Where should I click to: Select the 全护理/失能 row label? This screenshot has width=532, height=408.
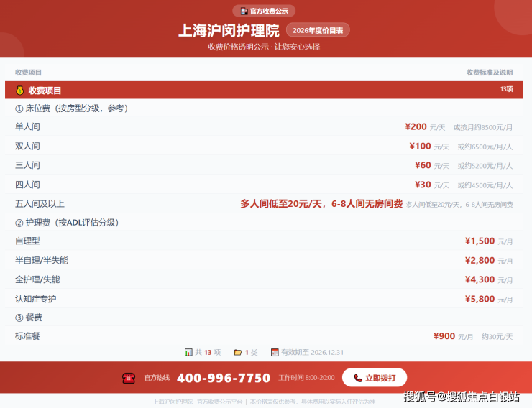click(x=37, y=279)
